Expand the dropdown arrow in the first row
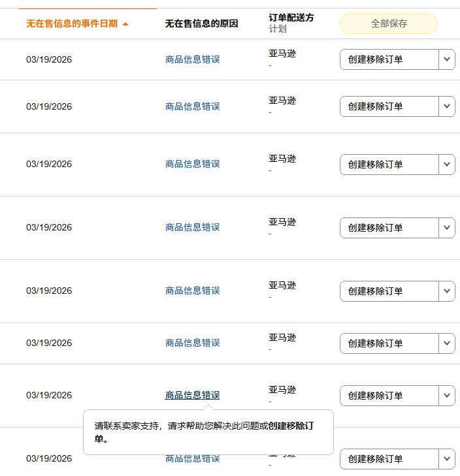 tap(447, 59)
